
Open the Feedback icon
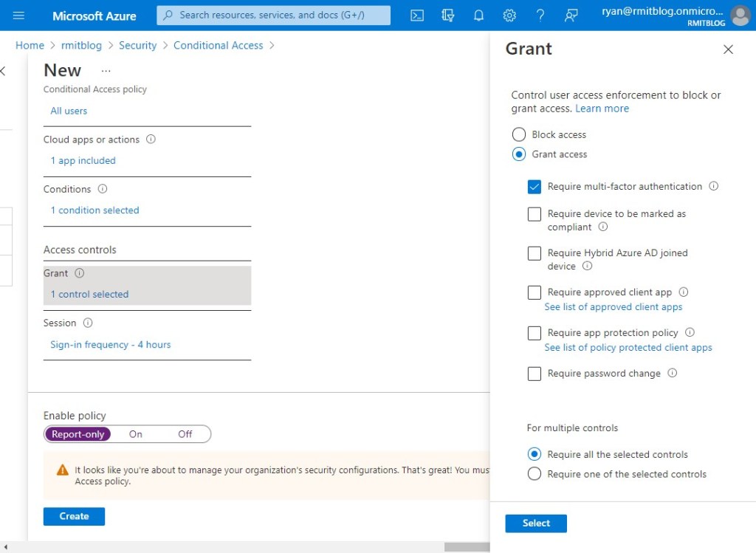571,16
